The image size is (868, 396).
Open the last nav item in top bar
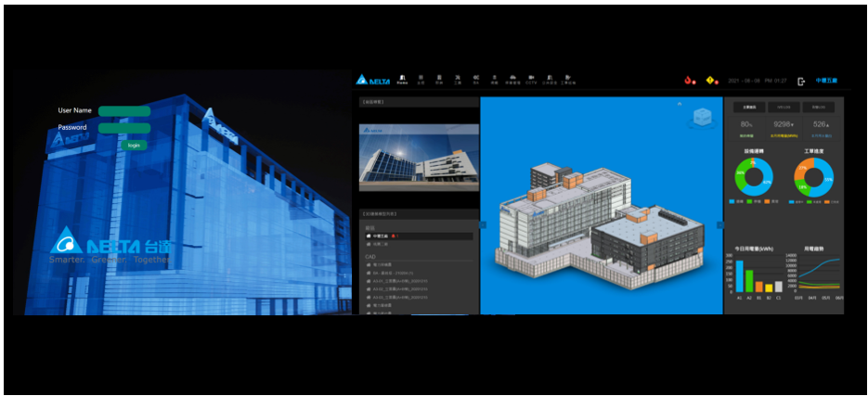click(x=568, y=80)
